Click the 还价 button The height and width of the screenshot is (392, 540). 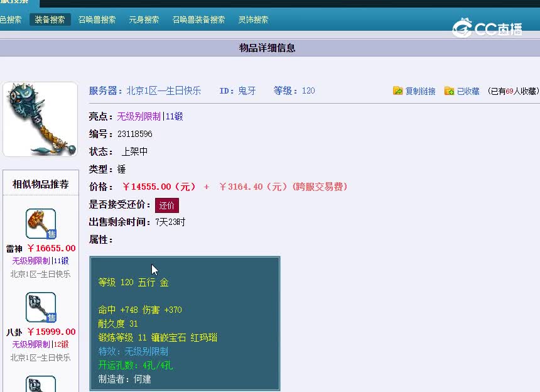(166, 205)
